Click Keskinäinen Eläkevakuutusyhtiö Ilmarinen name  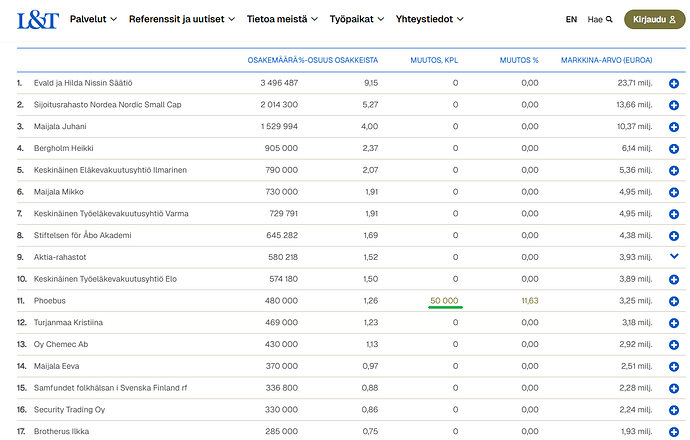(x=110, y=170)
